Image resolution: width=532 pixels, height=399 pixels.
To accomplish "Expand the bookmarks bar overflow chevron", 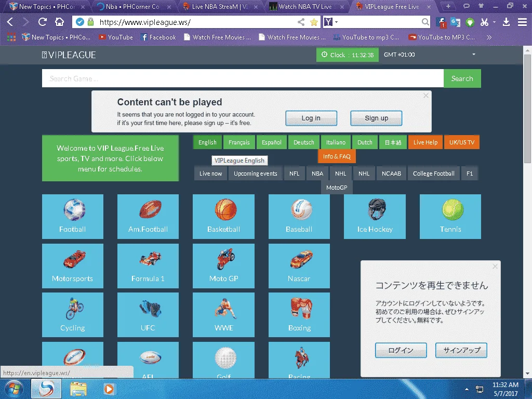I will (x=489, y=37).
